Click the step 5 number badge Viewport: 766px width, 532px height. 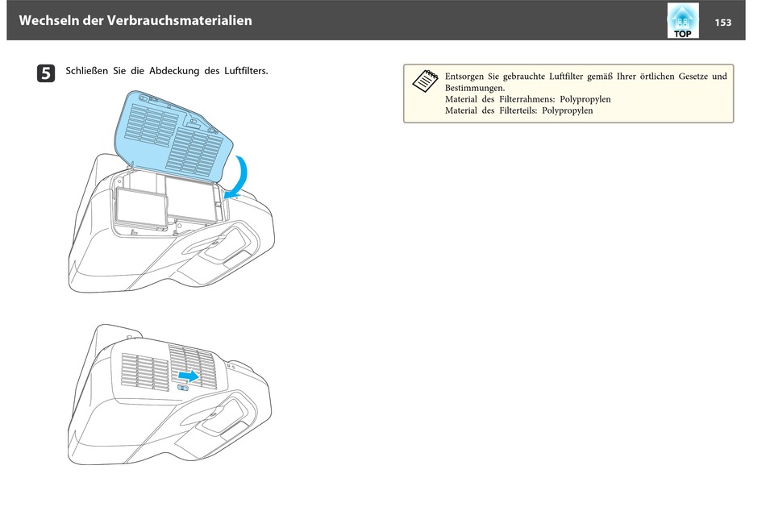click(x=46, y=73)
